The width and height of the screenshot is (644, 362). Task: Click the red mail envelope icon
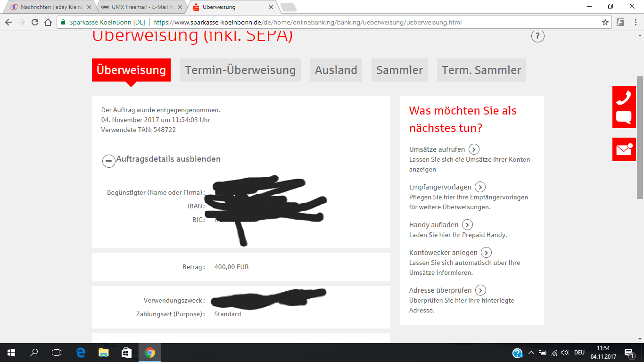point(624,149)
